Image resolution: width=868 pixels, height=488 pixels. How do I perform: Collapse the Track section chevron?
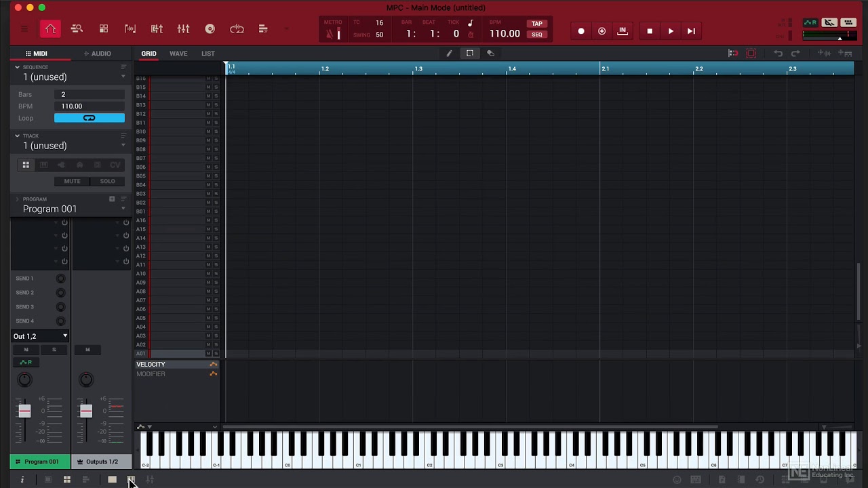(x=17, y=136)
